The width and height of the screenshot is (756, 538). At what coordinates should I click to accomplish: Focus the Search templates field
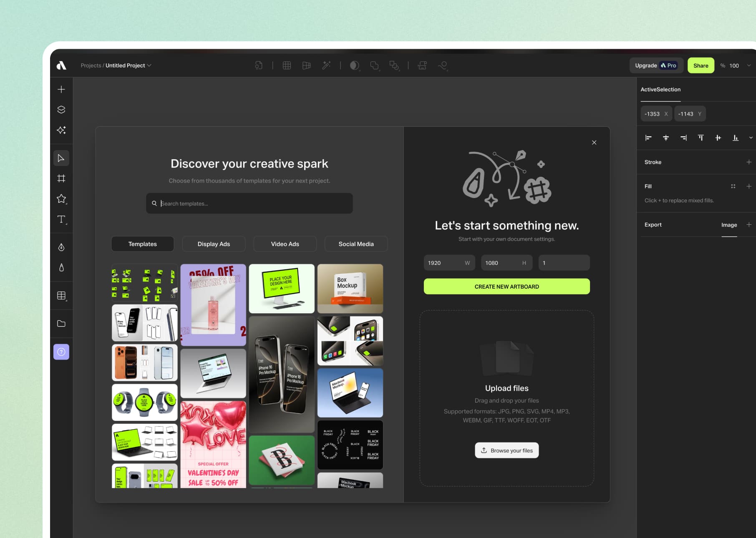coord(249,204)
